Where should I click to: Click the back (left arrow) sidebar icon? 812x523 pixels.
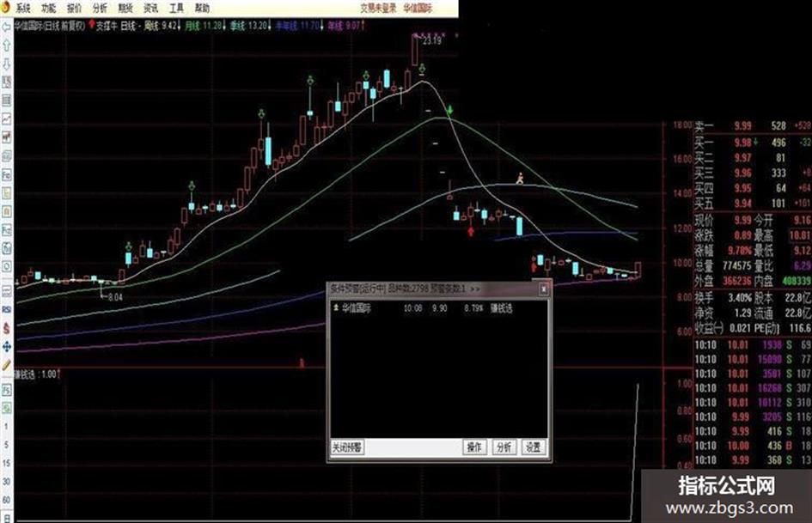point(6,27)
